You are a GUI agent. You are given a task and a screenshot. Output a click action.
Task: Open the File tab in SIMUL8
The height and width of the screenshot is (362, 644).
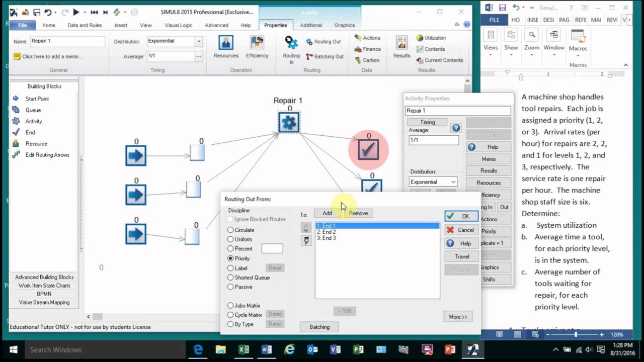(23, 25)
